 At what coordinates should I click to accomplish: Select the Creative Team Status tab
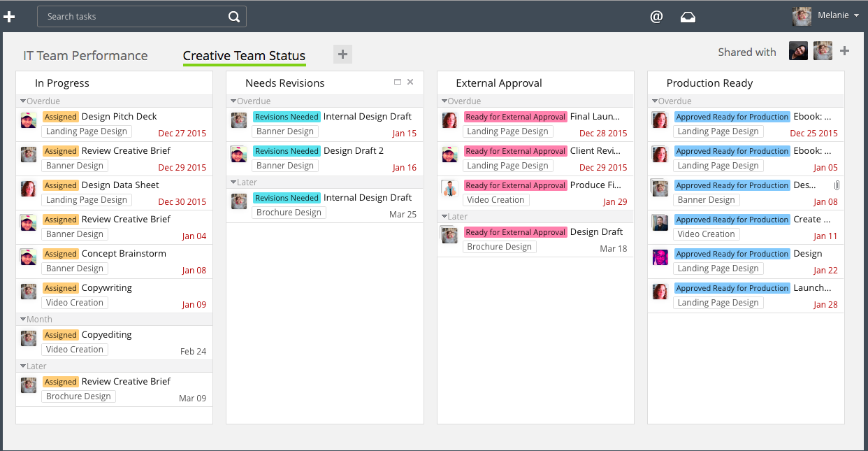(244, 56)
